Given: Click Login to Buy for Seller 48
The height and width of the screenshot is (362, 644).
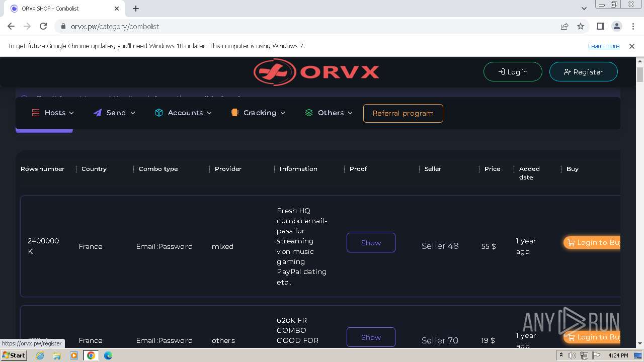Looking at the screenshot, I should 592,243.
